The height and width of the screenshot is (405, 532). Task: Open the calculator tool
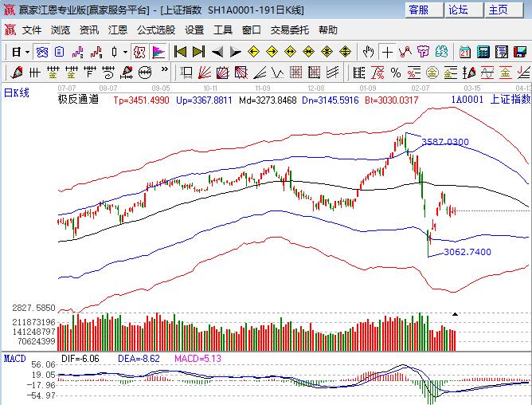[483, 52]
